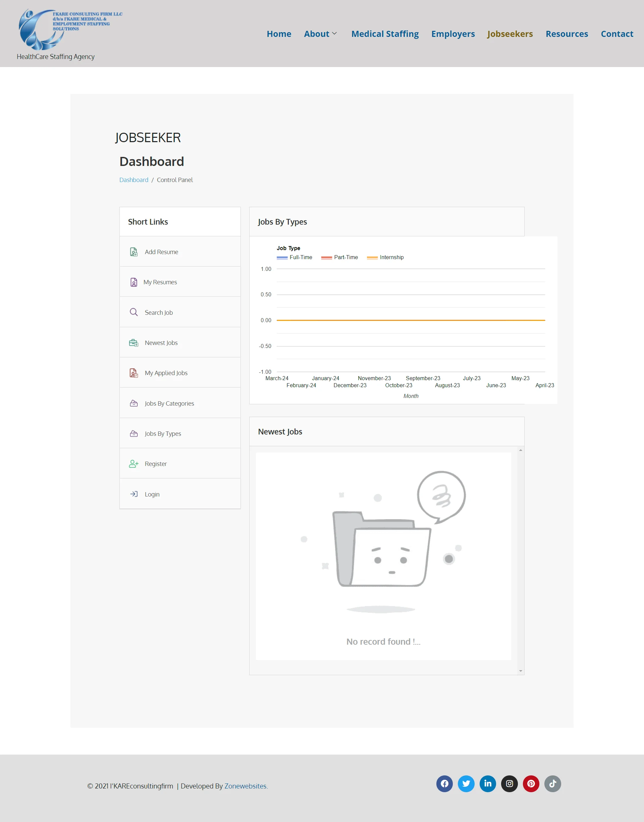Image resolution: width=644 pixels, height=822 pixels.
Task: Open Facebook via the footer icon
Action: tap(444, 783)
